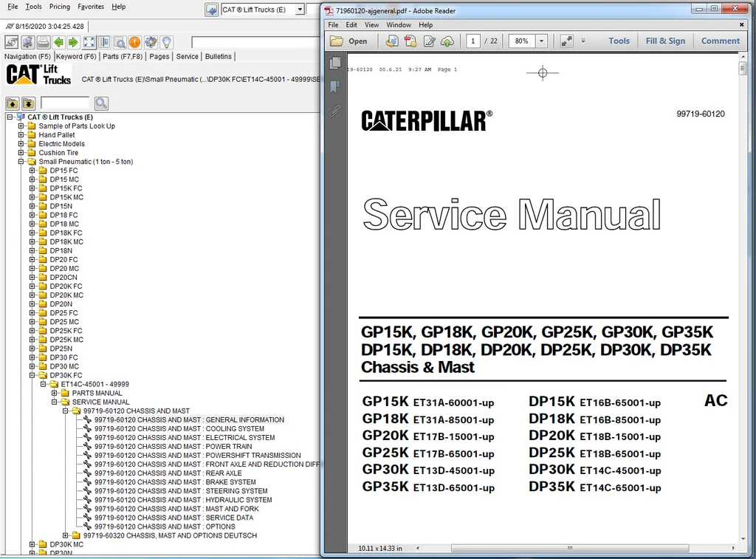The width and height of the screenshot is (756, 559).
Task: Click the tree search text field
Action: (65, 103)
